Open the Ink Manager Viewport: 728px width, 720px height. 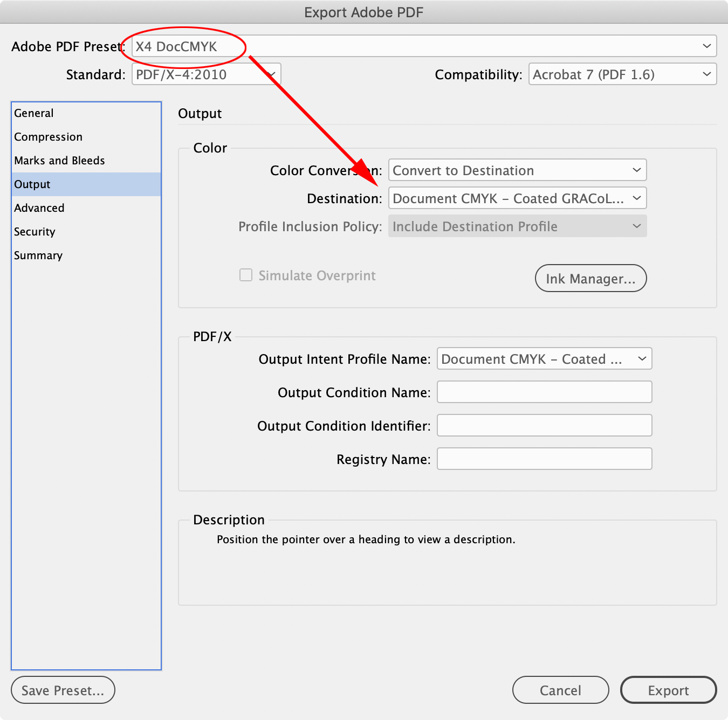coord(590,278)
